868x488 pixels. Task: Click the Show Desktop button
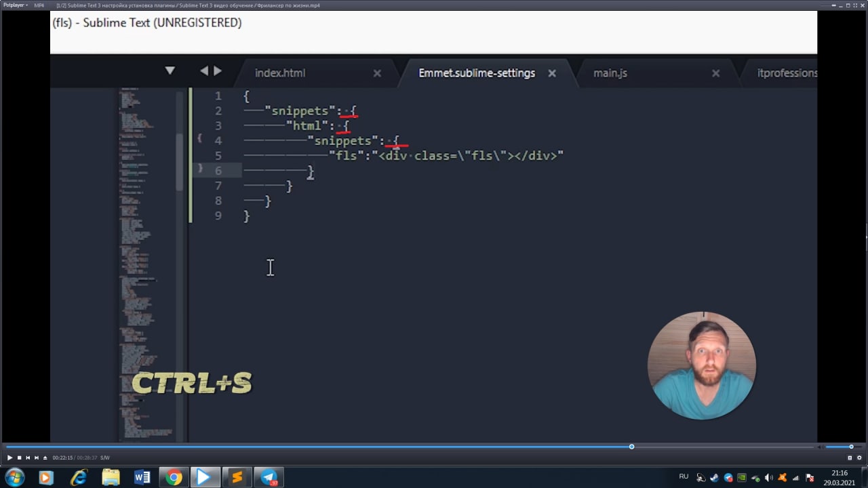(864, 477)
